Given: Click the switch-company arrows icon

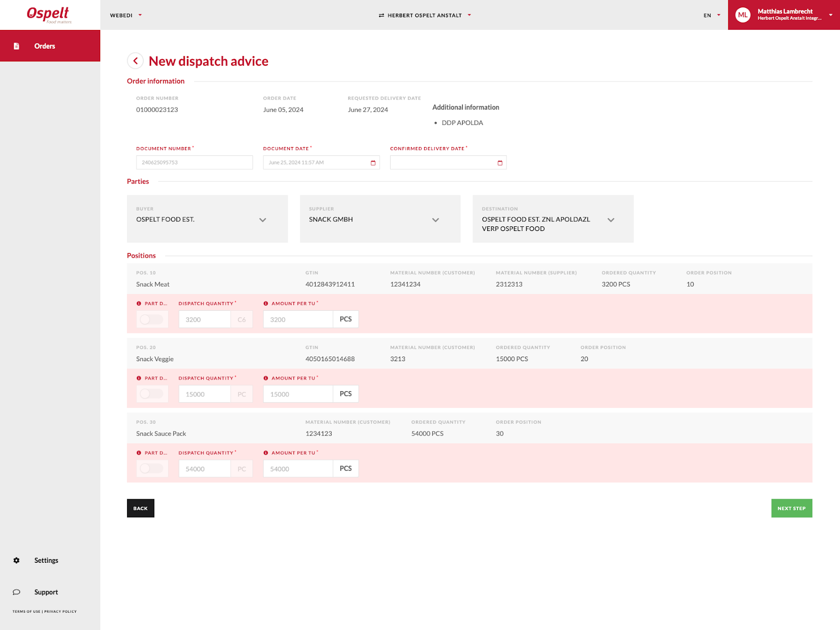Looking at the screenshot, I should tap(381, 16).
